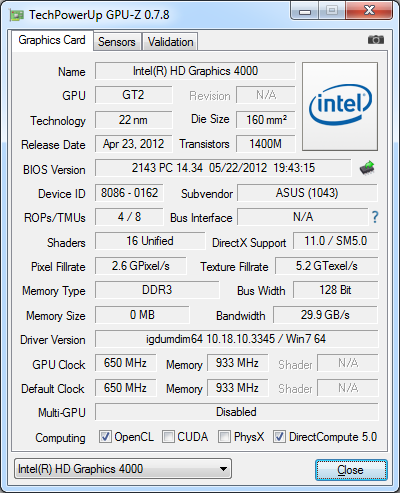Click the BIOS Version text field
The height and width of the screenshot is (493, 400).
(x=223, y=168)
